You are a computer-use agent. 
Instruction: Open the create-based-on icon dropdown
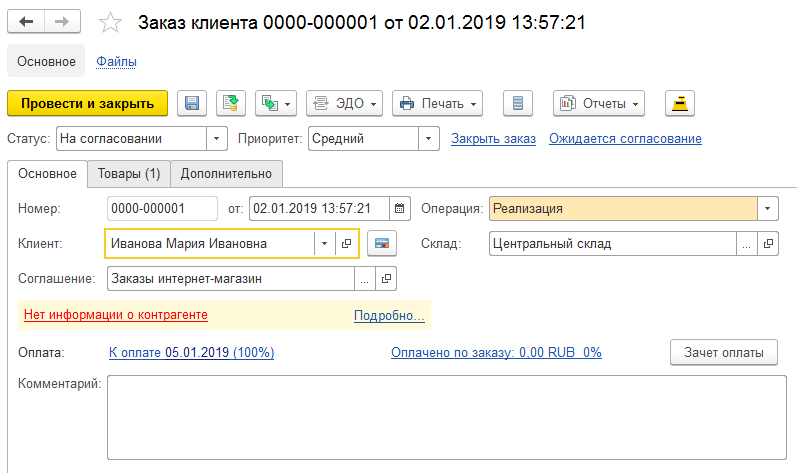pos(277,103)
